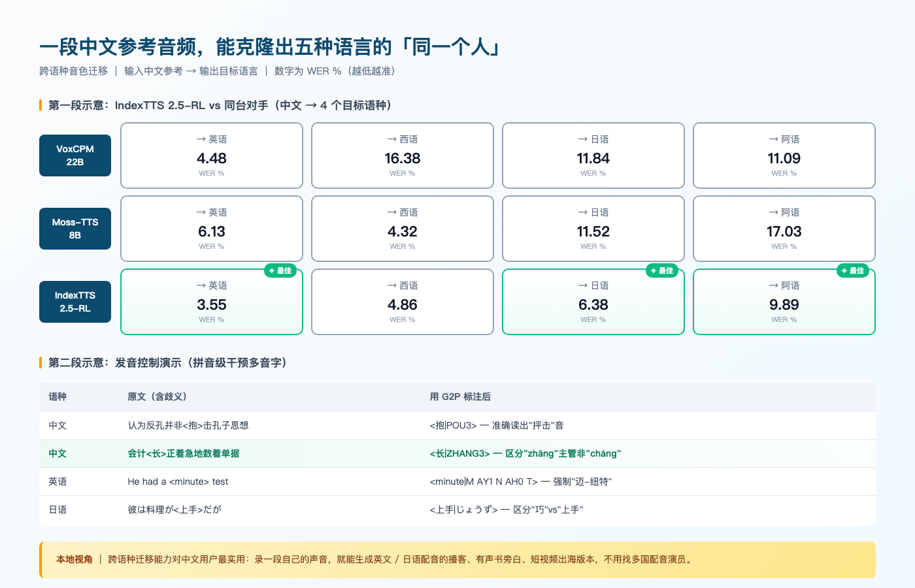Click the 17.03 WER value

[784, 231]
